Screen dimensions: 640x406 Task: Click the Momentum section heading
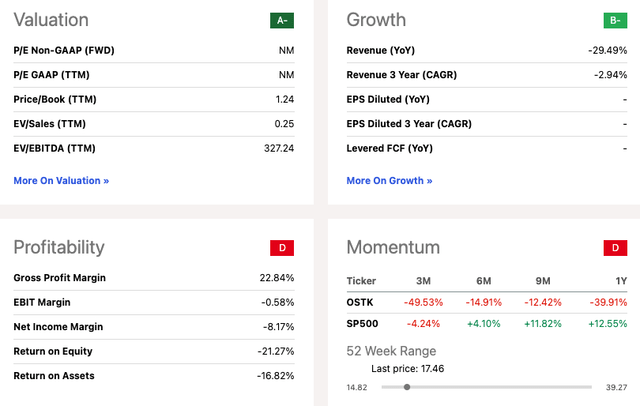pos(393,247)
